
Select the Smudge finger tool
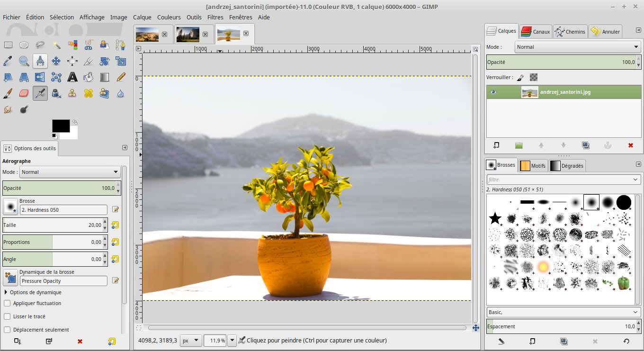tap(8, 109)
